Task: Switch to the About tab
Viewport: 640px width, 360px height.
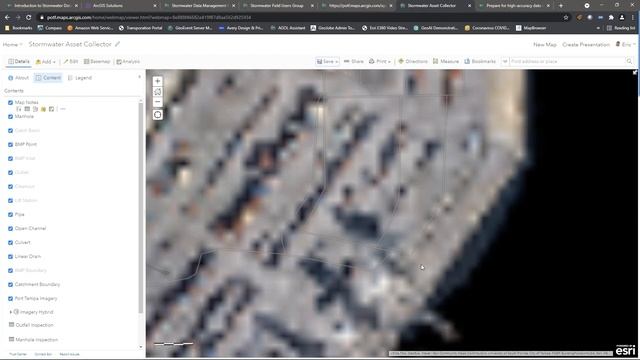Action: click(18, 78)
